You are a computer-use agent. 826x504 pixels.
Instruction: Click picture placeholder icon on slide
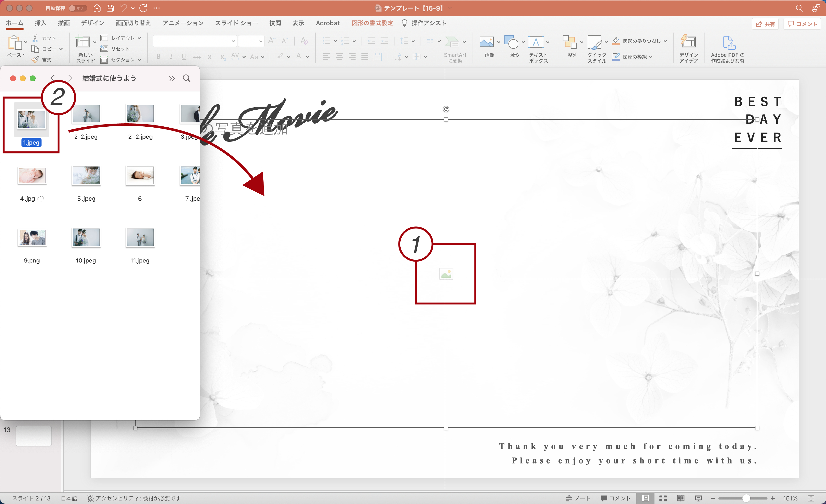click(446, 274)
